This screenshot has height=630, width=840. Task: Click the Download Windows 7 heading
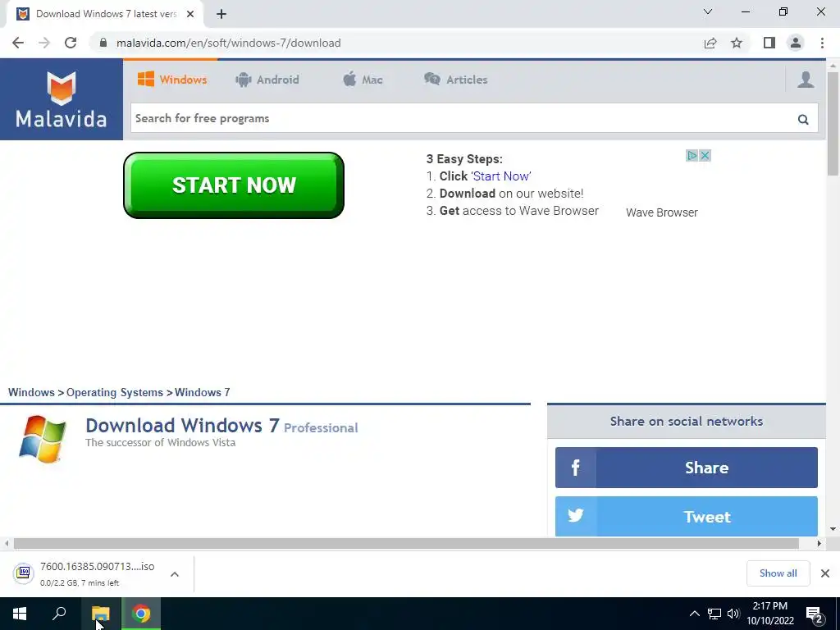pyautogui.click(x=182, y=426)
